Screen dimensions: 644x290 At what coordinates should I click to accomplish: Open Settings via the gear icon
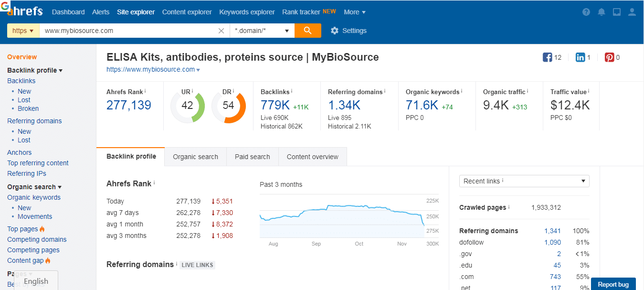click(x=335, y=31)
